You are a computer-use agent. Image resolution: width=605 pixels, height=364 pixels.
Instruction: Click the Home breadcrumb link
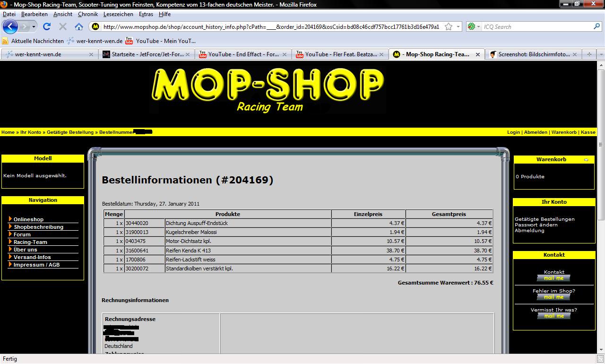click(8, 132)
